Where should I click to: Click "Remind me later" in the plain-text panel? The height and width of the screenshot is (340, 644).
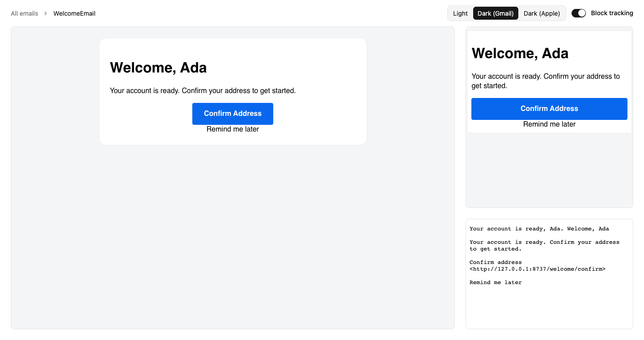[x=496, y=282]
